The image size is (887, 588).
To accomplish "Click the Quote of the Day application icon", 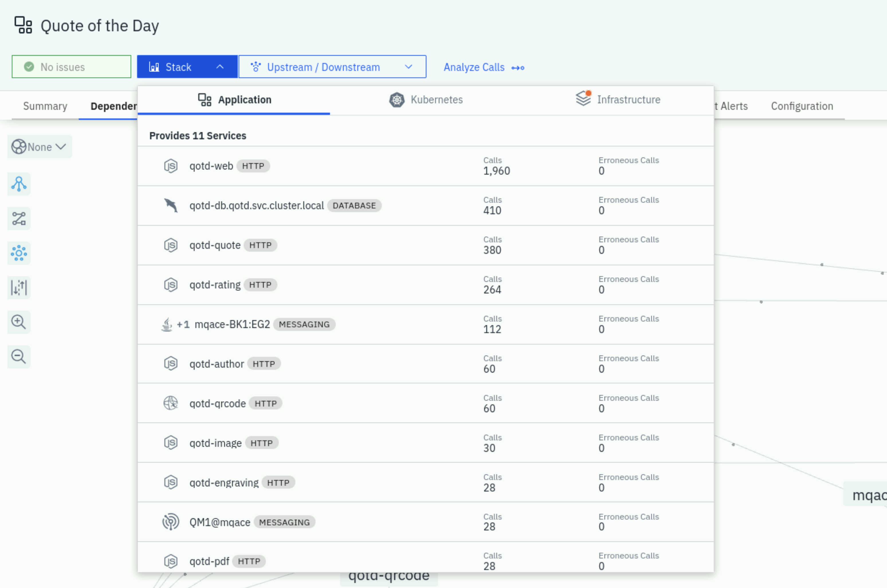I will (x=23, y=25).
